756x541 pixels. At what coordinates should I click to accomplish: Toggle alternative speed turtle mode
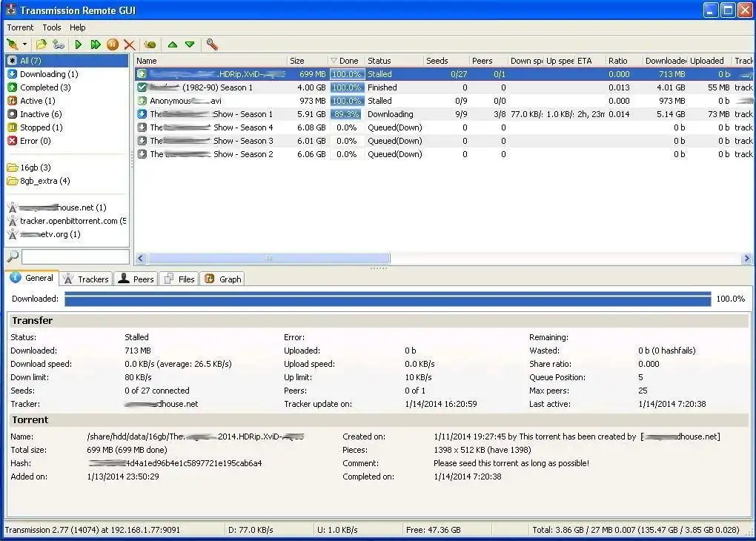(150, 44)
